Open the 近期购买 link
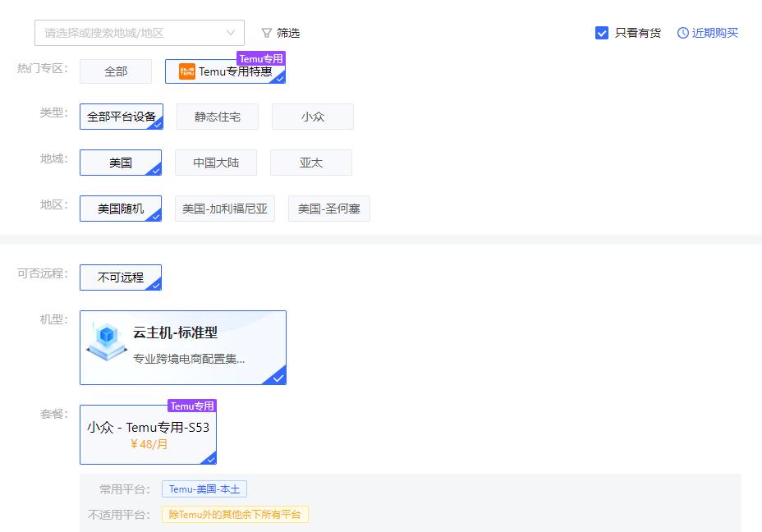This screenshot has height=532, width=762. pos(708,33)
